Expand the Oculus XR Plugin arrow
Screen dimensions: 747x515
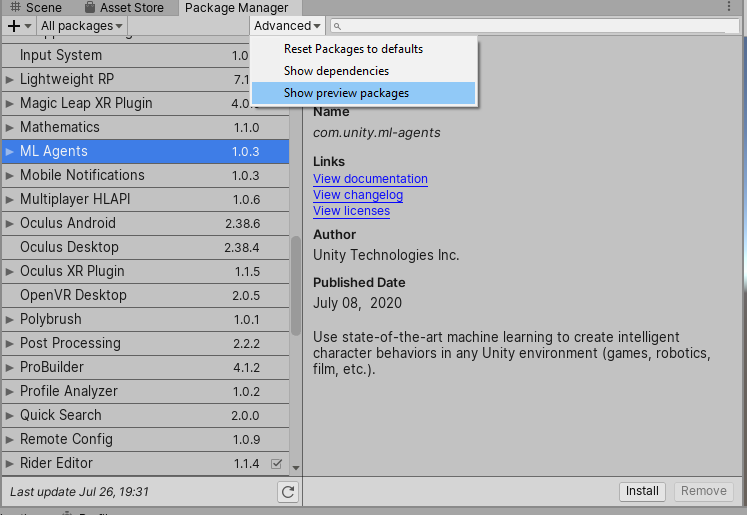pyautogui.click(x=10, y=272)
